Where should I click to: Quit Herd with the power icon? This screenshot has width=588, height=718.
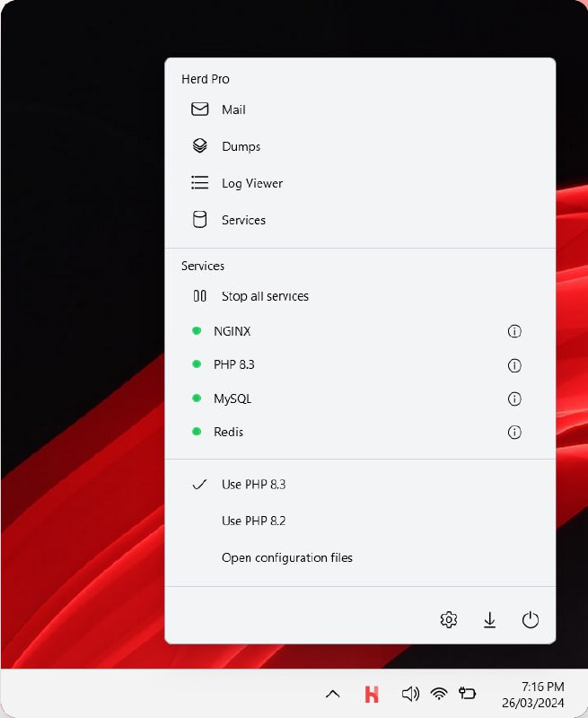[x=531, y=619]
